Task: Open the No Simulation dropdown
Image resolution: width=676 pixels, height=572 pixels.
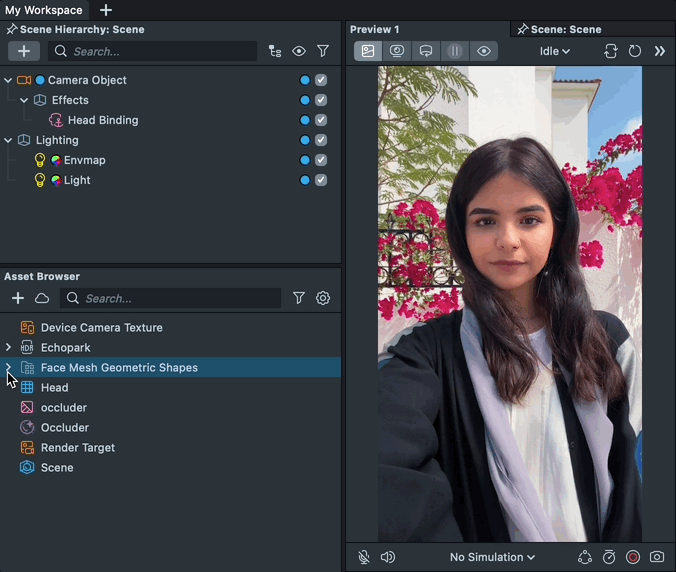Action: [492, 557]
